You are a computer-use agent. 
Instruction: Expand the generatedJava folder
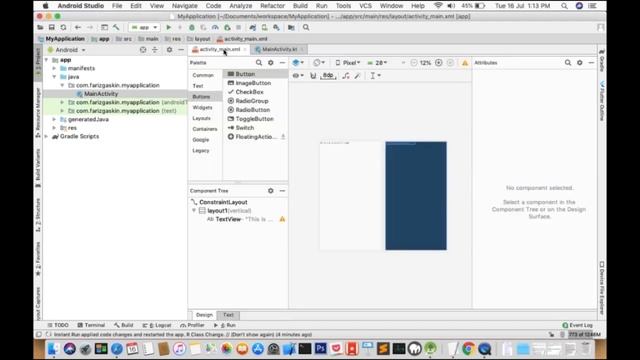(x=54, y=119)
